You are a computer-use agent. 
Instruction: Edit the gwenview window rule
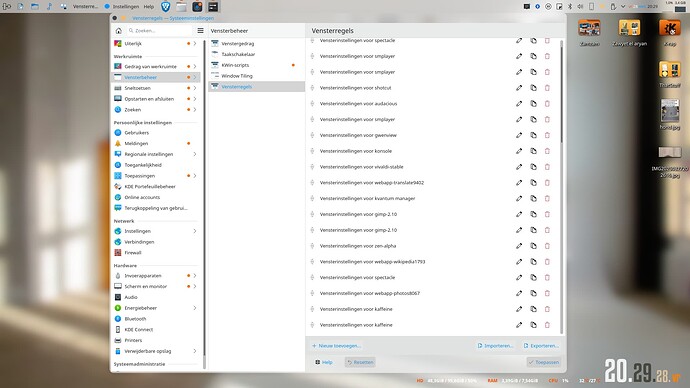tap(519, 135)
